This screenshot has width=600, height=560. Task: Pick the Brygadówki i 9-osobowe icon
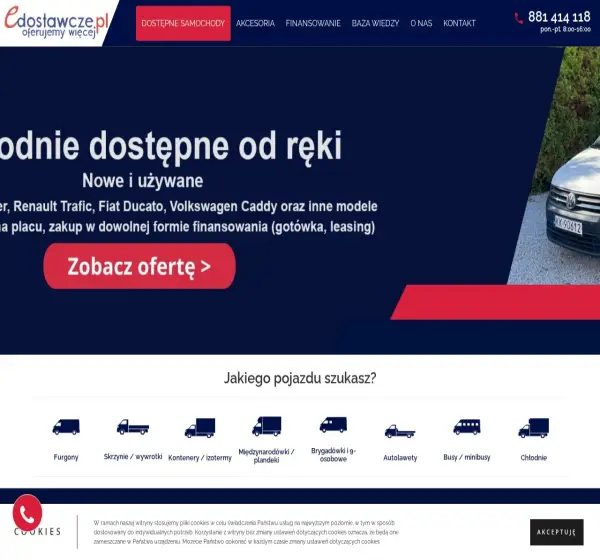pyautogui.click(x=333, y=425)
